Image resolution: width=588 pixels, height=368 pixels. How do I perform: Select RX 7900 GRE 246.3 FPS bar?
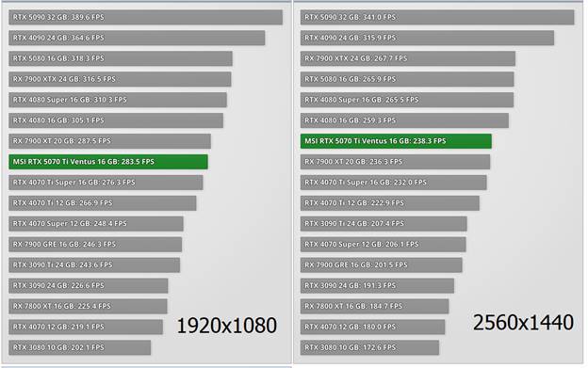pos(95,244)
